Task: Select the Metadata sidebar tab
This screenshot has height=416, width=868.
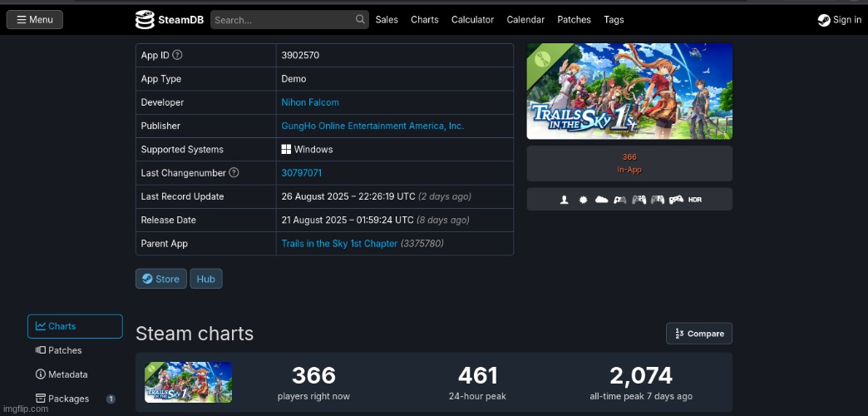Action: (75, 374)
